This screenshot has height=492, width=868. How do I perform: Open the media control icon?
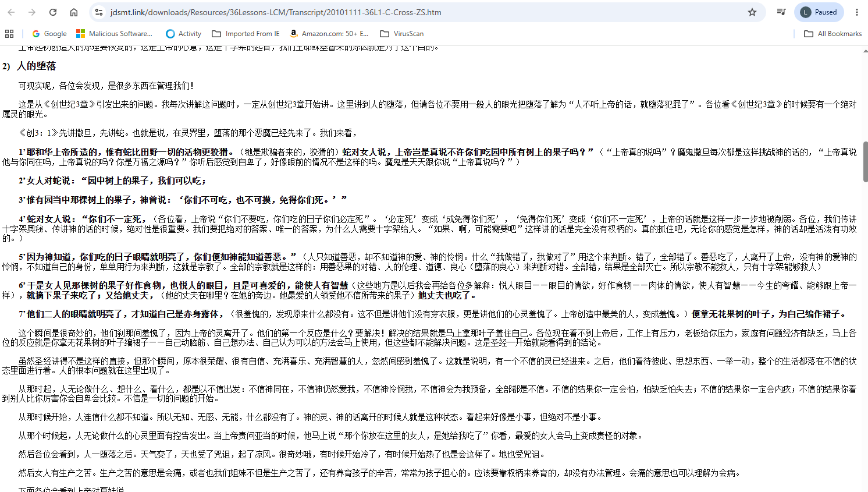click(x=781, y=12)
